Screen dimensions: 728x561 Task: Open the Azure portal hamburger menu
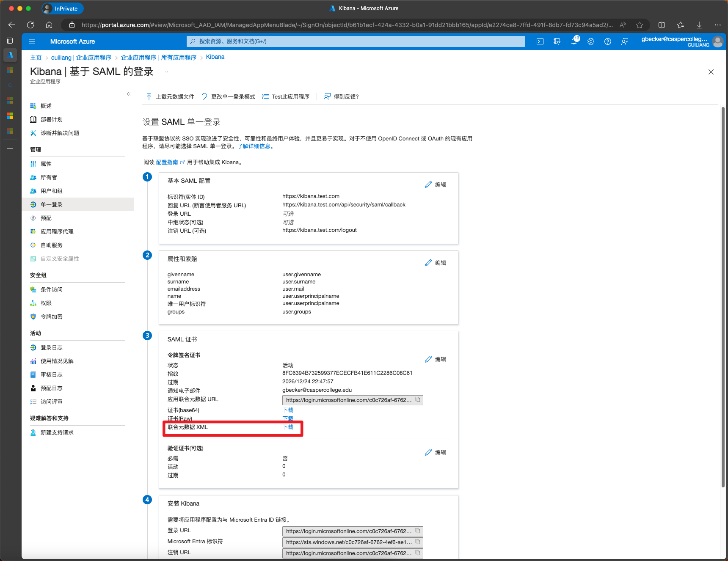(x=32, y=41)
